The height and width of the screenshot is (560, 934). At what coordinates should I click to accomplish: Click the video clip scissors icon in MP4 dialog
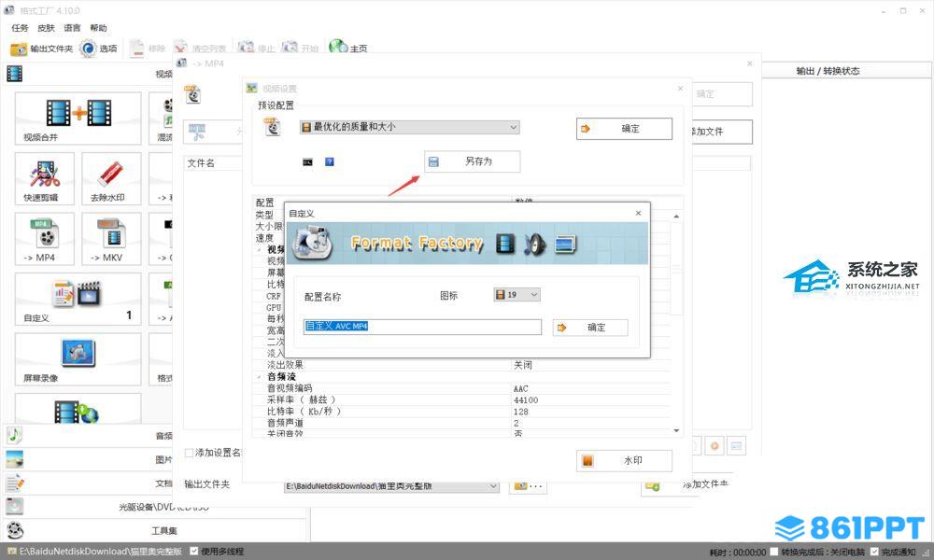coord(197,133)
